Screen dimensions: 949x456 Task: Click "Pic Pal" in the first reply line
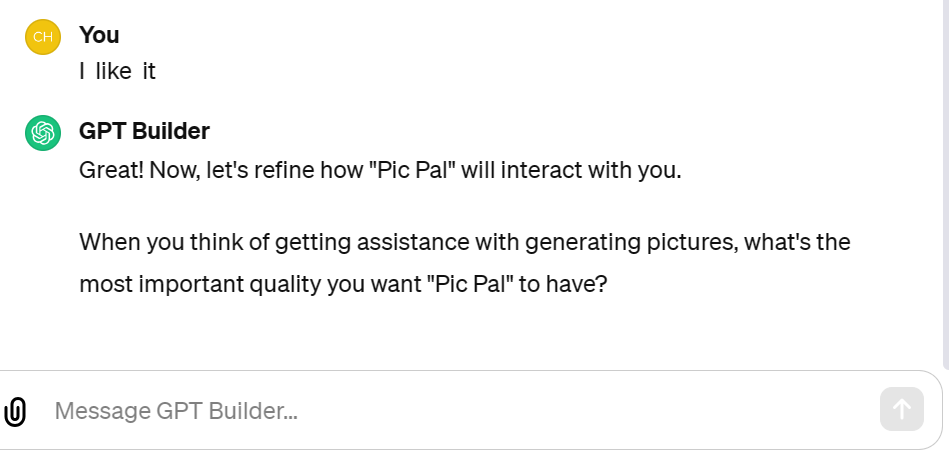coord(407,170)
